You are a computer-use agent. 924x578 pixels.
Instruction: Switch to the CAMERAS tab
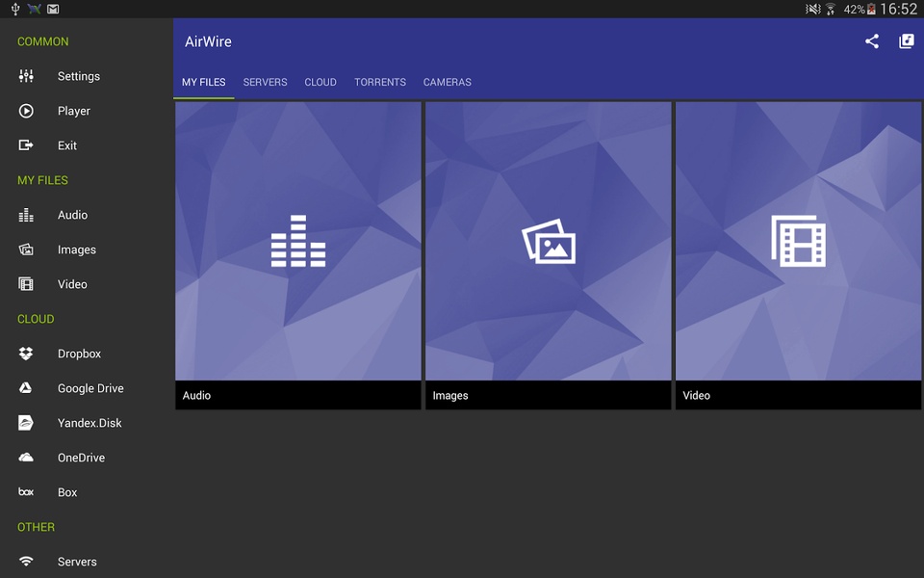click(448, 82)
